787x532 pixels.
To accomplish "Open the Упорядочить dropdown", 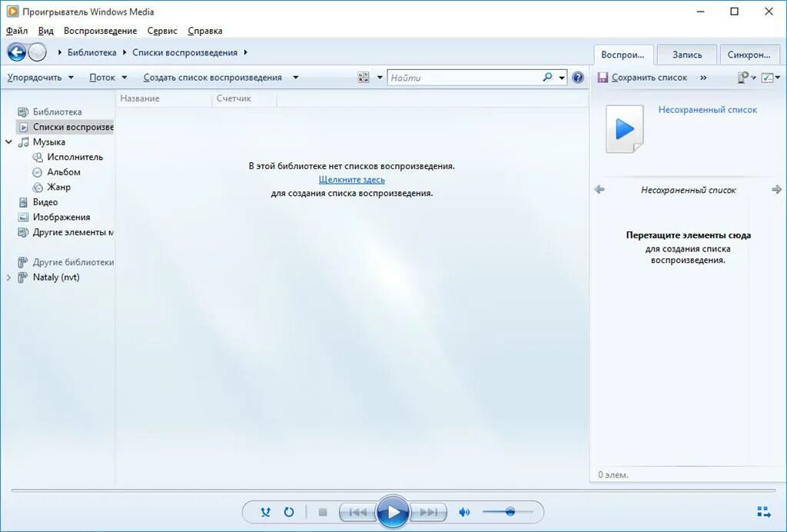I will click(x=41, y=78).
